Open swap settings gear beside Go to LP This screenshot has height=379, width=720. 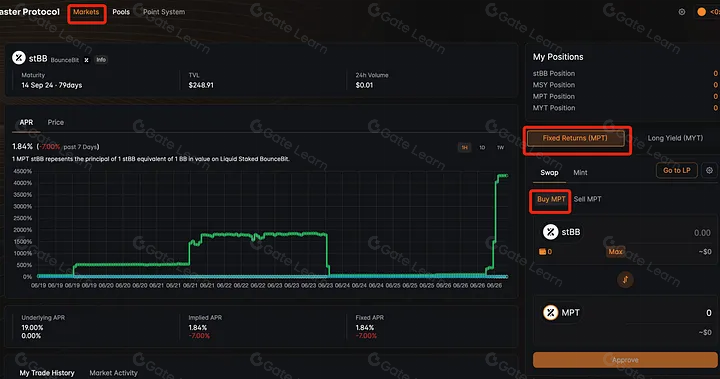(709, 170)
